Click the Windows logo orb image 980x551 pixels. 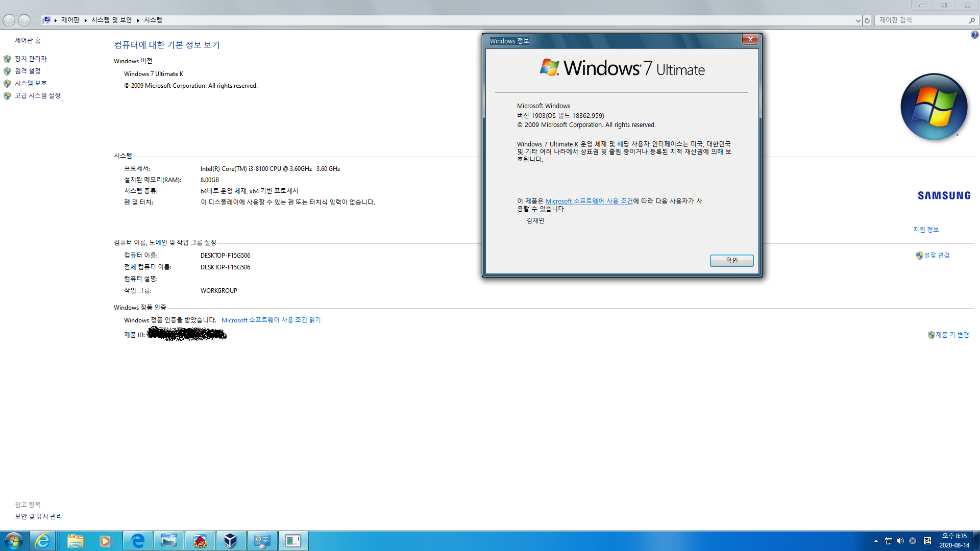[x=934, y=107]
